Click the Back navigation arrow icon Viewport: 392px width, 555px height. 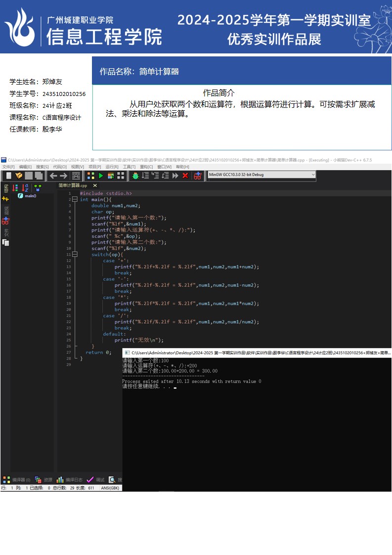(53, 176)
